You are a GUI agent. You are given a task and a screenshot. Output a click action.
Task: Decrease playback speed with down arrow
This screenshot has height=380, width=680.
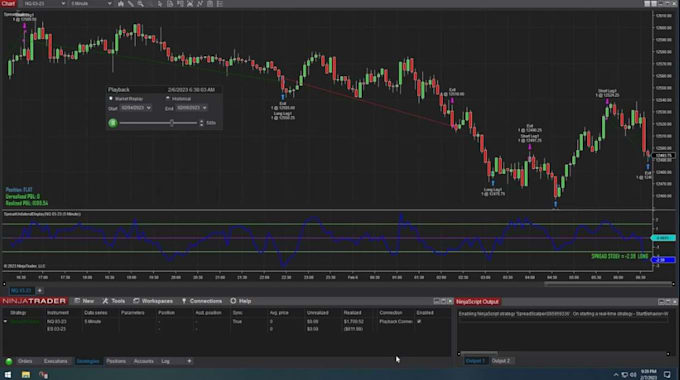tap(201, 125)
